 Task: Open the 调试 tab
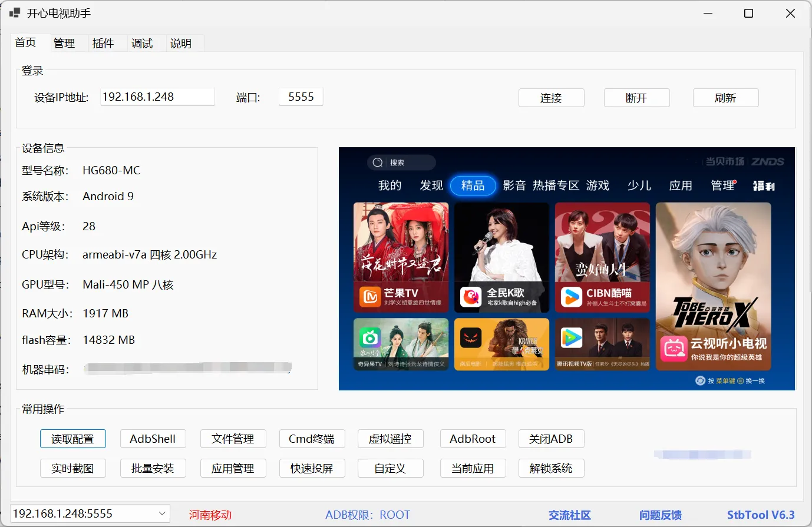click(x=141, y=43)
